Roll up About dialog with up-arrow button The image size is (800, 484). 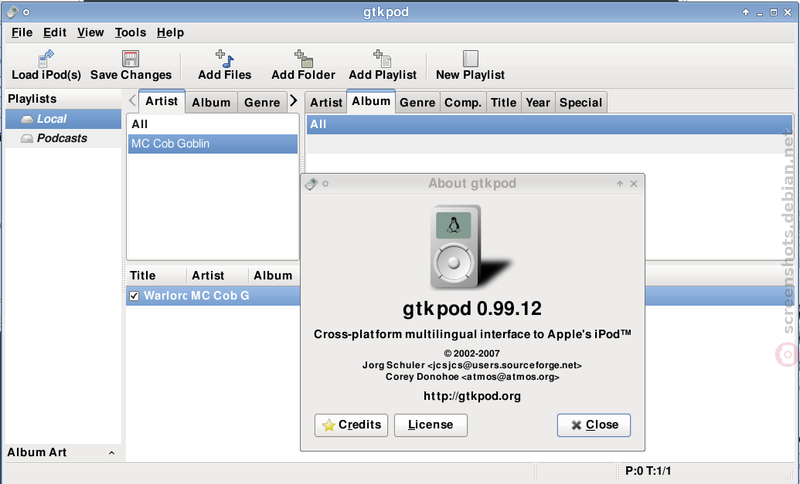(619, 184)
